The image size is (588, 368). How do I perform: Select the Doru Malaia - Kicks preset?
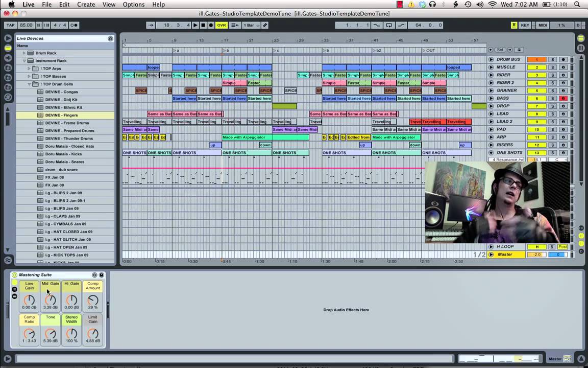coord(65,154)
